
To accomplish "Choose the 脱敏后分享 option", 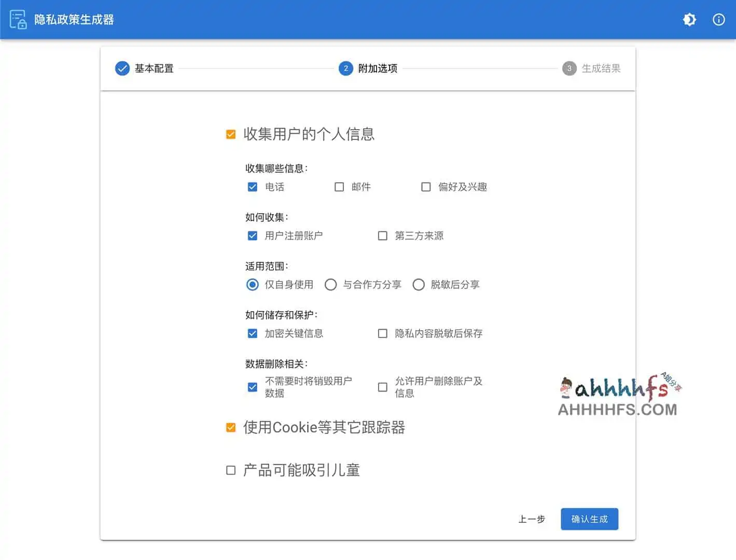I will click(x=419, y=284).
